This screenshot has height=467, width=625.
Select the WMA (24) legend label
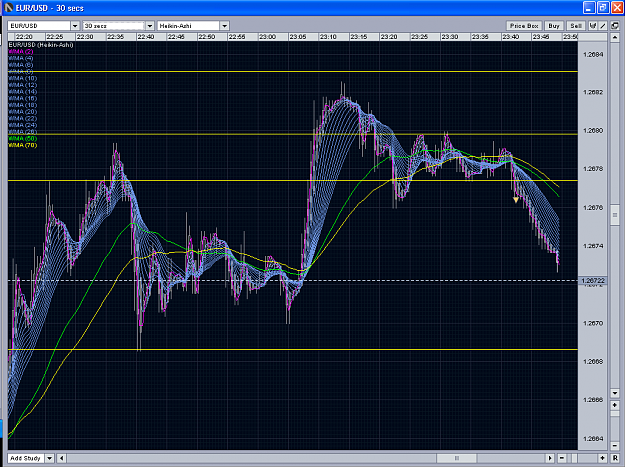tap(23, 125)
